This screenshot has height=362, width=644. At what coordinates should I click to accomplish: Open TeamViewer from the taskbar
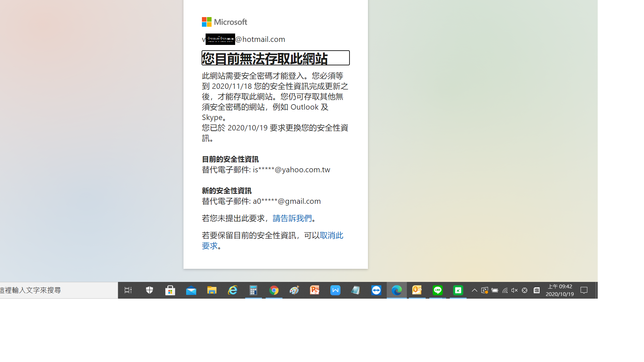pyautogui.click(x=376, y=290)
